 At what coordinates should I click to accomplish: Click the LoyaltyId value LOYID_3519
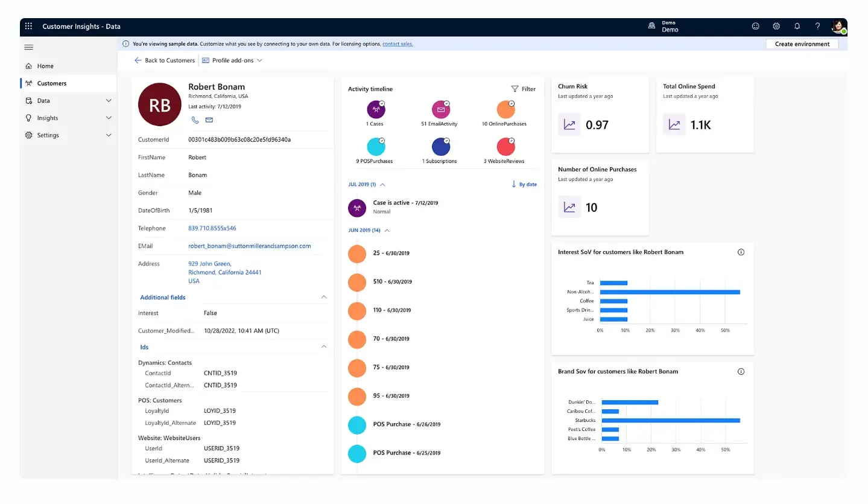point(220,411)
